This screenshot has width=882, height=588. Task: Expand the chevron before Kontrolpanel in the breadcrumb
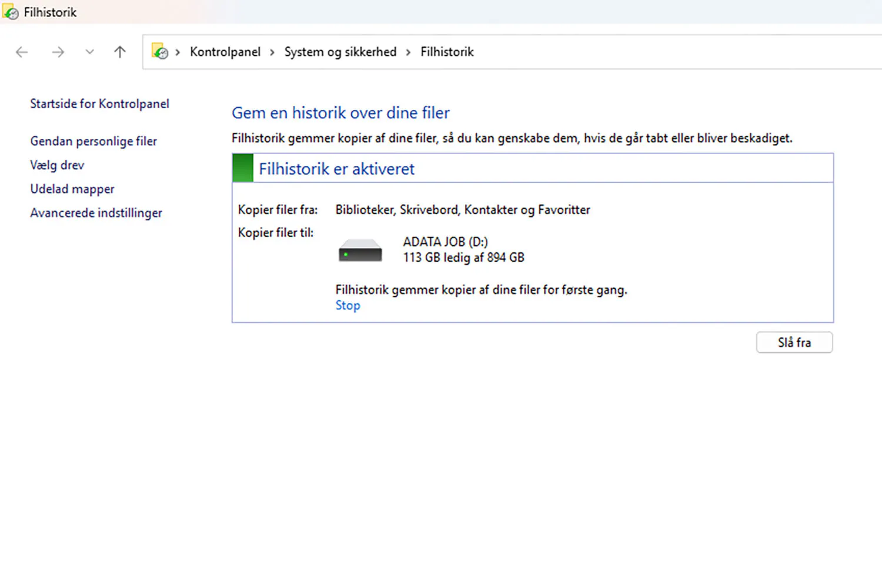tap(178, 52)
